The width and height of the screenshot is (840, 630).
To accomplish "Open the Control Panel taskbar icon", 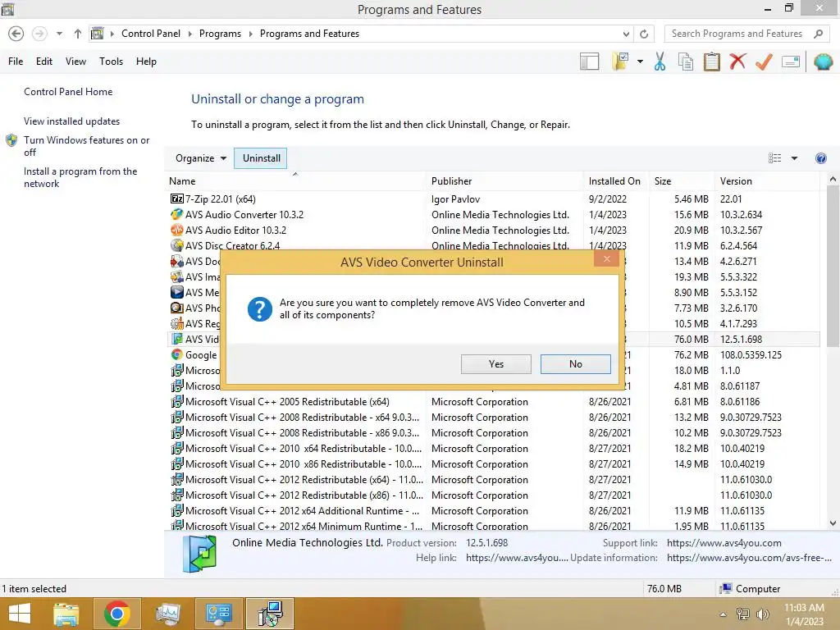I will point(218,614).
